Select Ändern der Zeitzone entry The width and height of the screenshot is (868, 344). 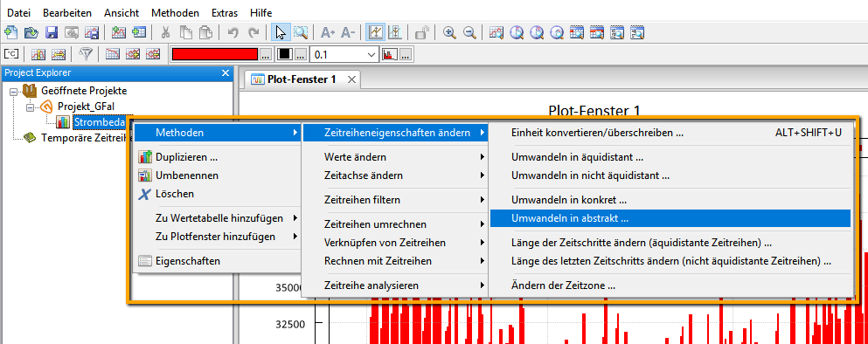point(670,286)
